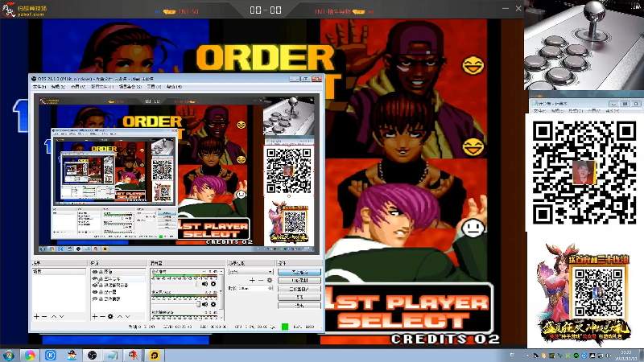Add a new source with the plus icon
The image size is (644, 362).
95,316
